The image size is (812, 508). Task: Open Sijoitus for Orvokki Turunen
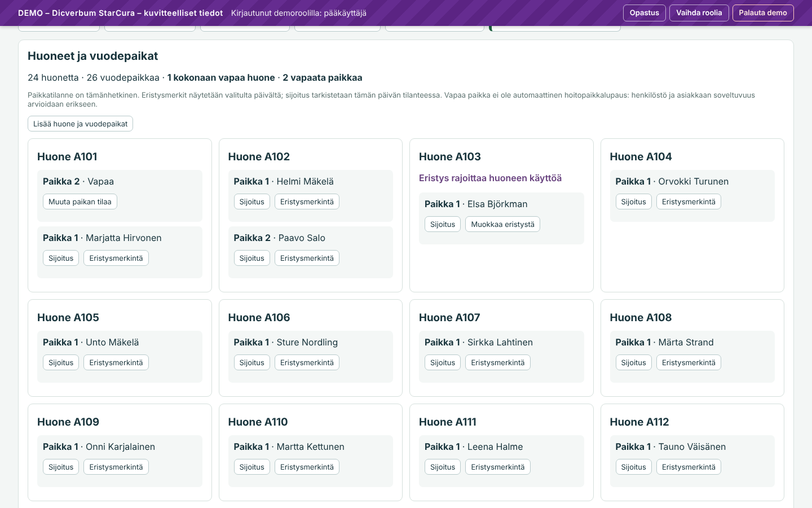(x=633, y=202)
